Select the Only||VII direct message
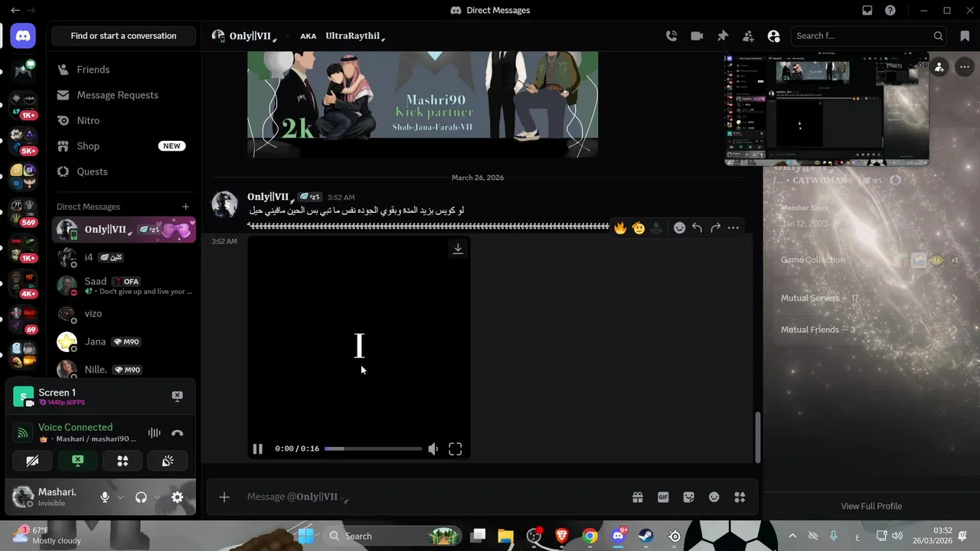The height and width of the screenshot is (551, 980). tap(123, 230)
